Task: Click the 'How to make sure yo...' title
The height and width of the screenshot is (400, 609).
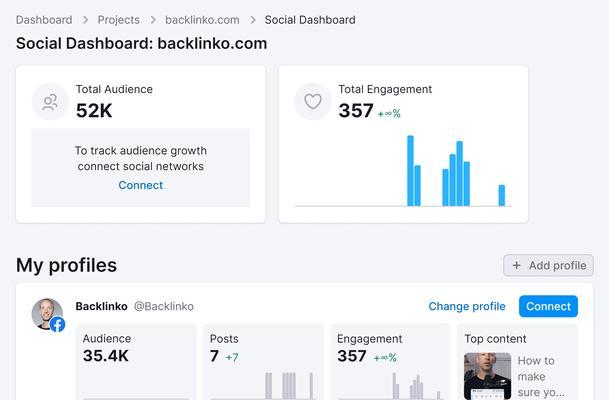Action: [x=541, y=376]
